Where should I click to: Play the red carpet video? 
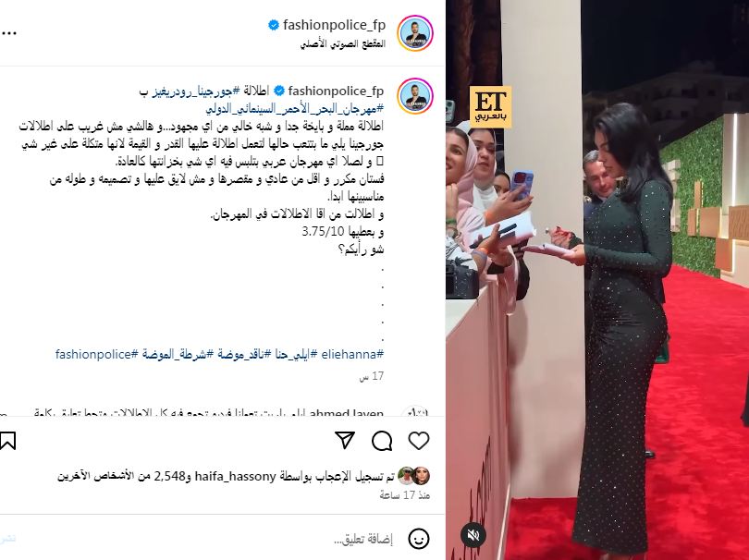click(x=597, y=280)
